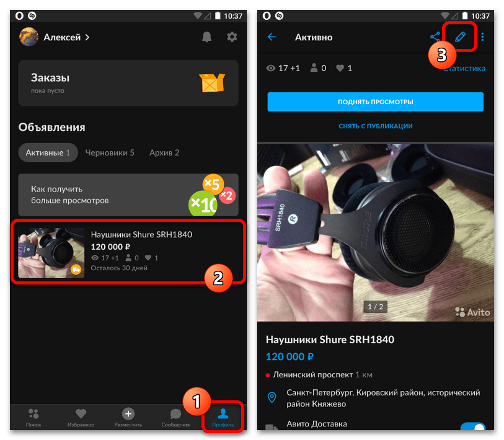The width and height of the screenshot is (504, 440).
Task: Tap the x10 green views badge
Action: point(203,204)
